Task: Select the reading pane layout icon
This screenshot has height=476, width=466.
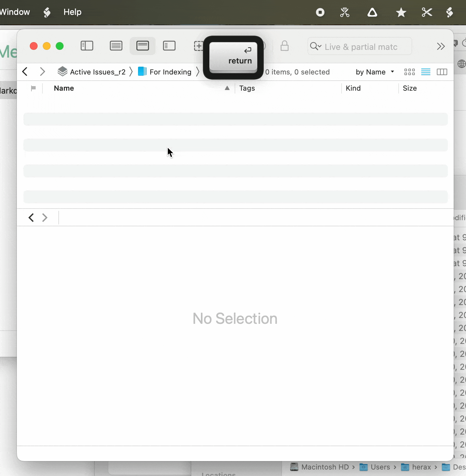Action: (x=169, y=46)
